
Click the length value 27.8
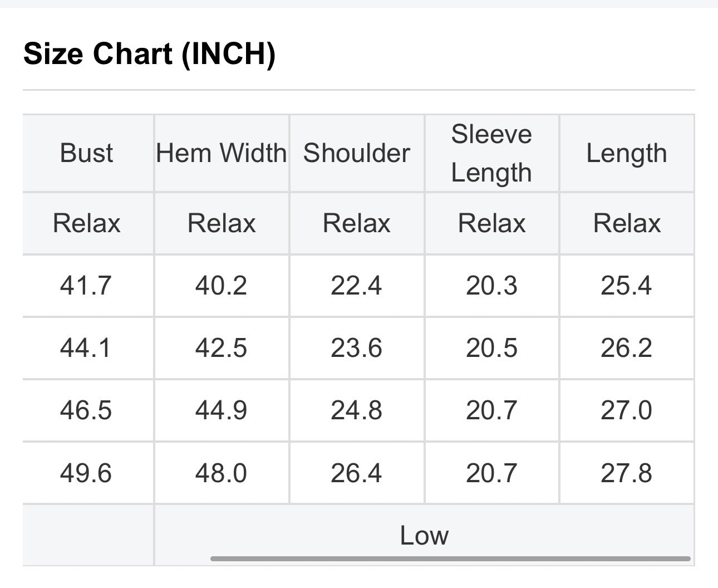click(x=627, y=473)
